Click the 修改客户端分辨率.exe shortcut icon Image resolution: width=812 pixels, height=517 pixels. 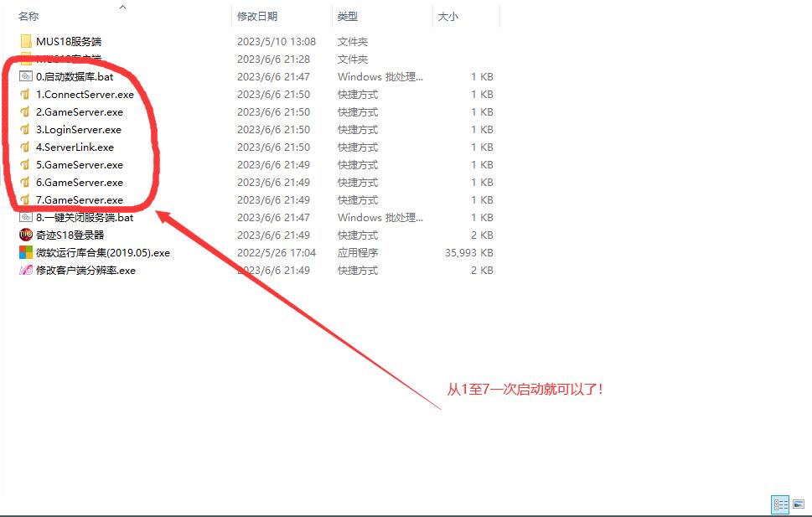point(25,270)
